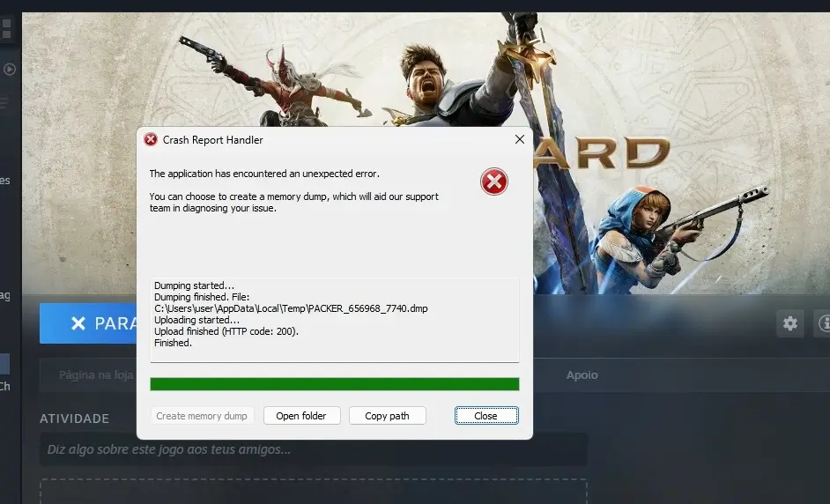
Task: Click the 'unexpected error' message text
Action: [264, 174]
